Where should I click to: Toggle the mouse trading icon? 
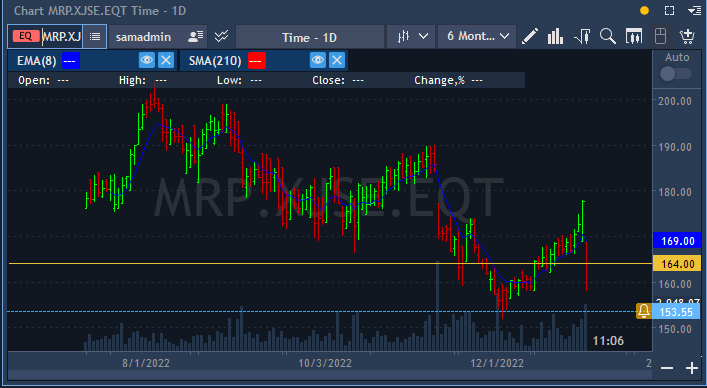660,37
